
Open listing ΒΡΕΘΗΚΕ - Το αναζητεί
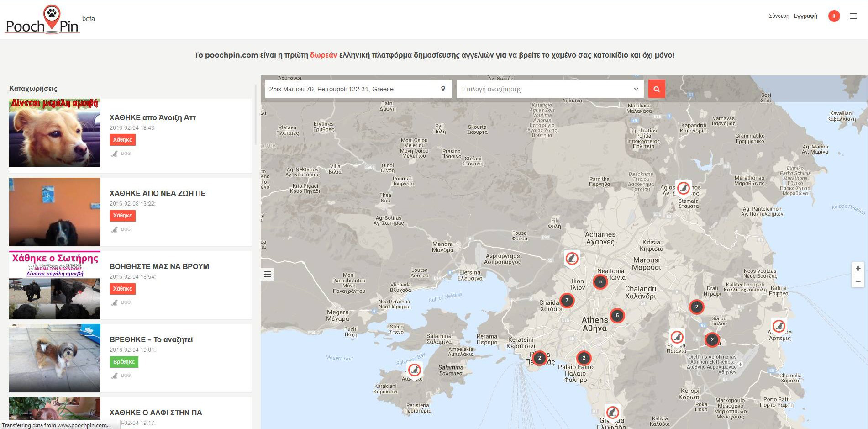151,339
